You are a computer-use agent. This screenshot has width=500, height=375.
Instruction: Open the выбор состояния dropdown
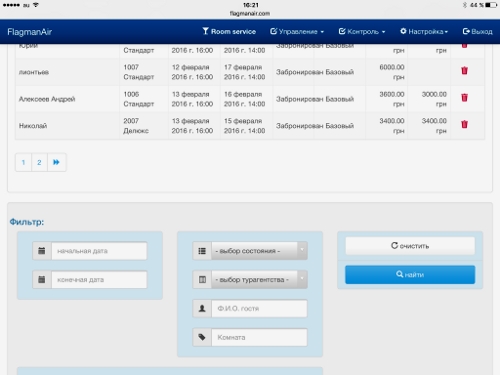259,251
